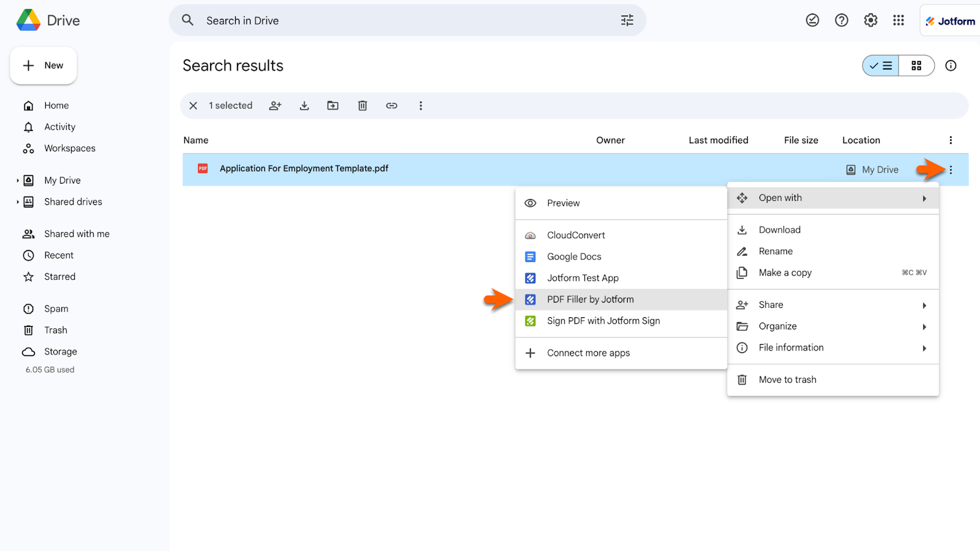Viewport: 980px width, 551px height.
Task: Open more actions in selection toolbar
Action: [421, 105]
